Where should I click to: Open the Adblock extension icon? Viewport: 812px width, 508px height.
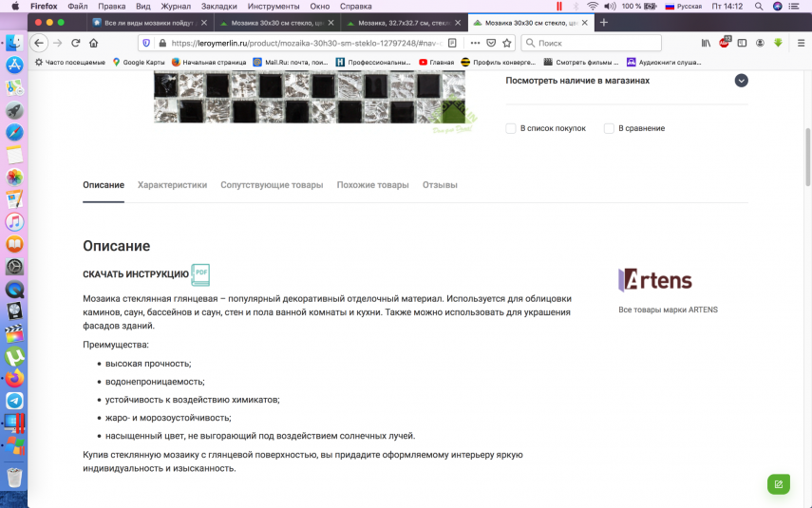(x=724, y=43)
